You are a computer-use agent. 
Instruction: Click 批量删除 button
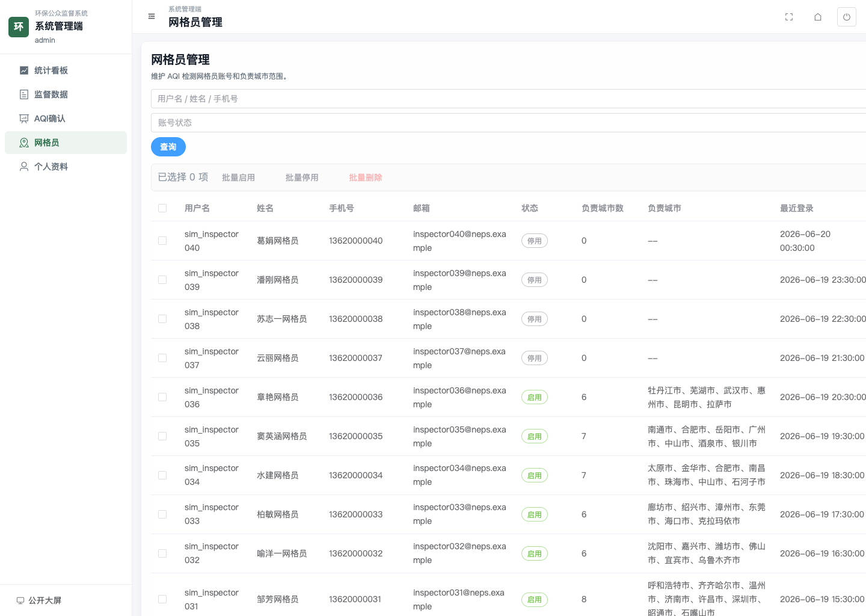click(366, 177)
